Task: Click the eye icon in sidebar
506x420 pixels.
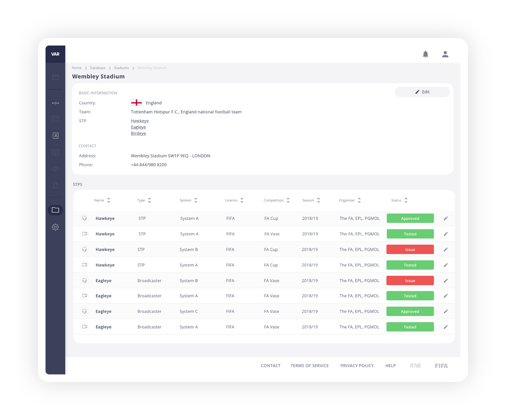Action: point(55,169)
